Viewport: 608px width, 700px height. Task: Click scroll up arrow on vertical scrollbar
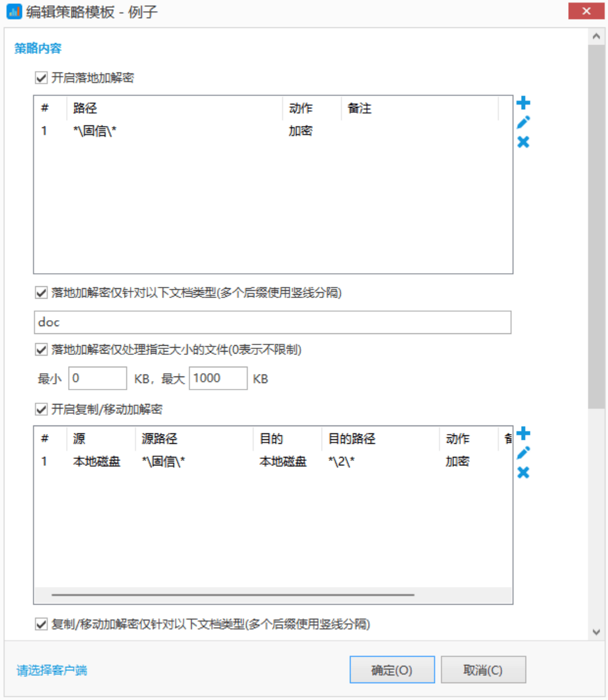pyautogui.click(x=596, y=37)
